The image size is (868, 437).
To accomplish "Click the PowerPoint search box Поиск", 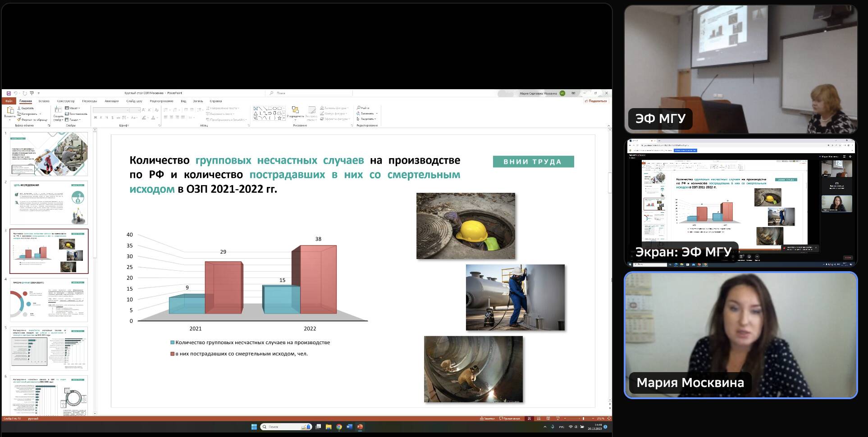I will pos(309,93).
